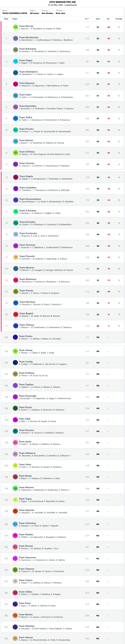Click the Through column header

coord(119,19)
